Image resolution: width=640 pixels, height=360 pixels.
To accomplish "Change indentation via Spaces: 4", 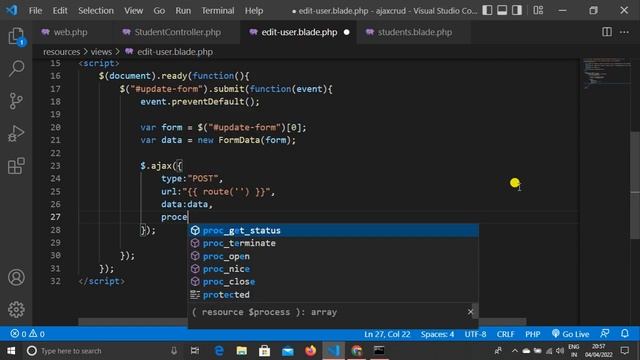I will (x=437, y=334).
